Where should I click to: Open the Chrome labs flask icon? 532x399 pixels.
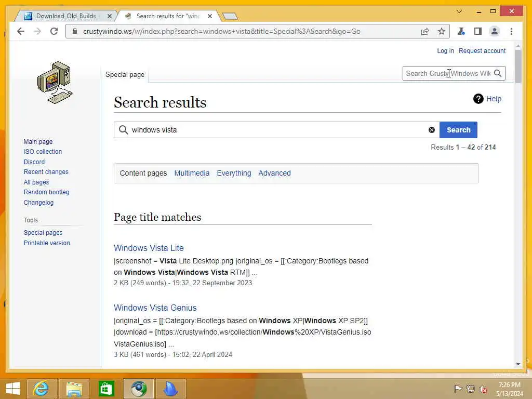(x=461, y=32)
